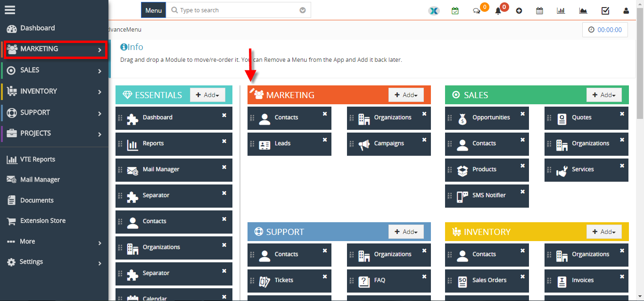Remove Reports from ESSENTIALS

(x=224, y=140)
